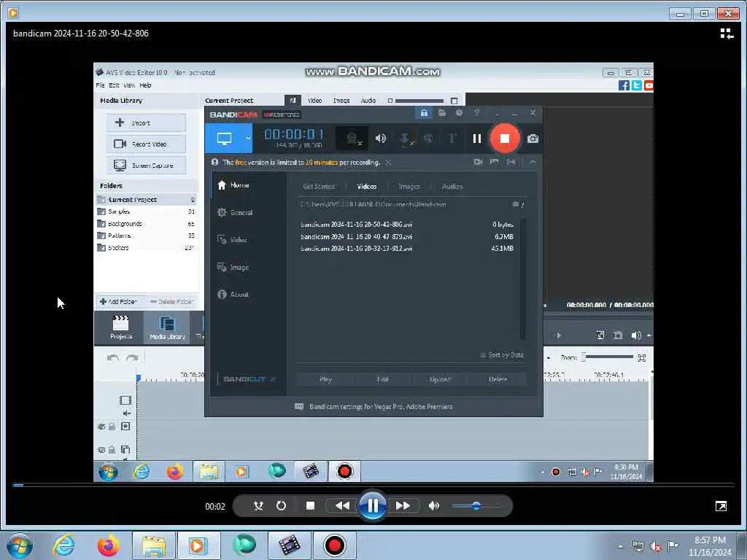Open General settings in Bandicam sidebar
Viewport: 747px width, 560px height.
[235, 212]
